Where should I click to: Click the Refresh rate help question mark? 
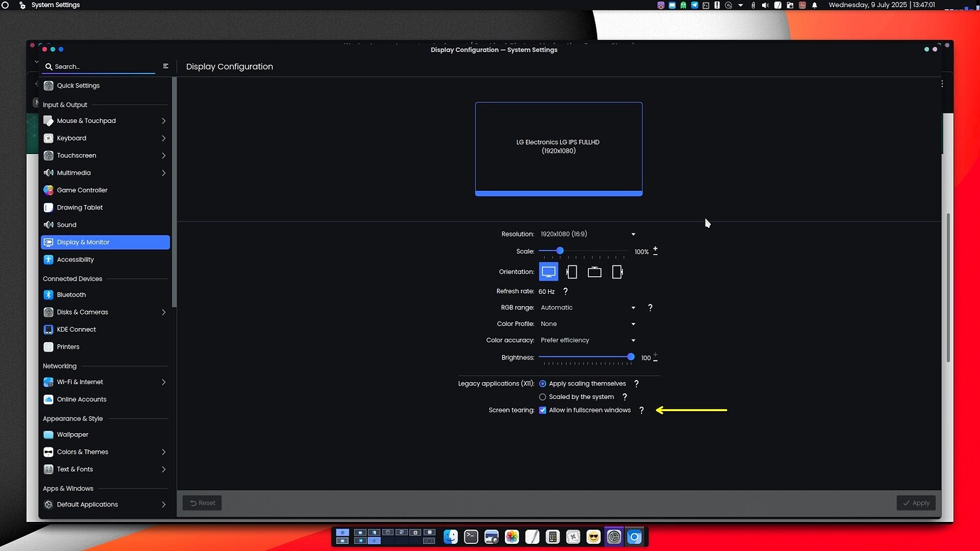pos(565,291)
